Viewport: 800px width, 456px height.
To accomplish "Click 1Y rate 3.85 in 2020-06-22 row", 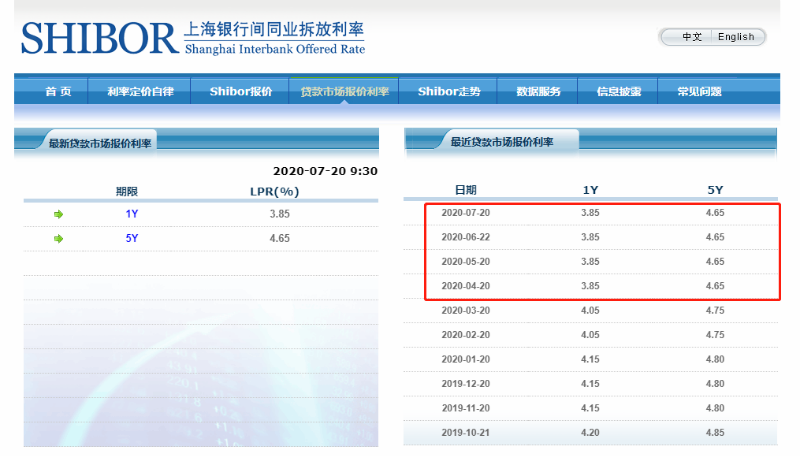I will point(590,237).
